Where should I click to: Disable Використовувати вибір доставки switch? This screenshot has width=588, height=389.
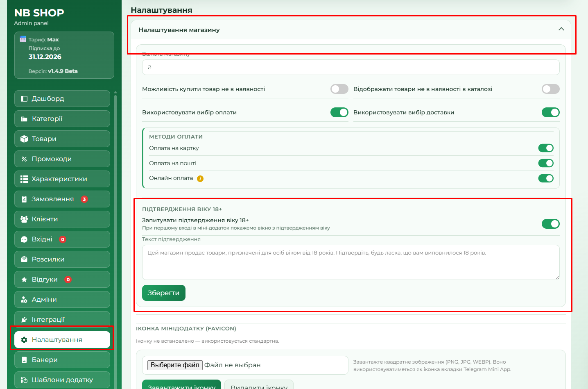click(x=551, y=112)
